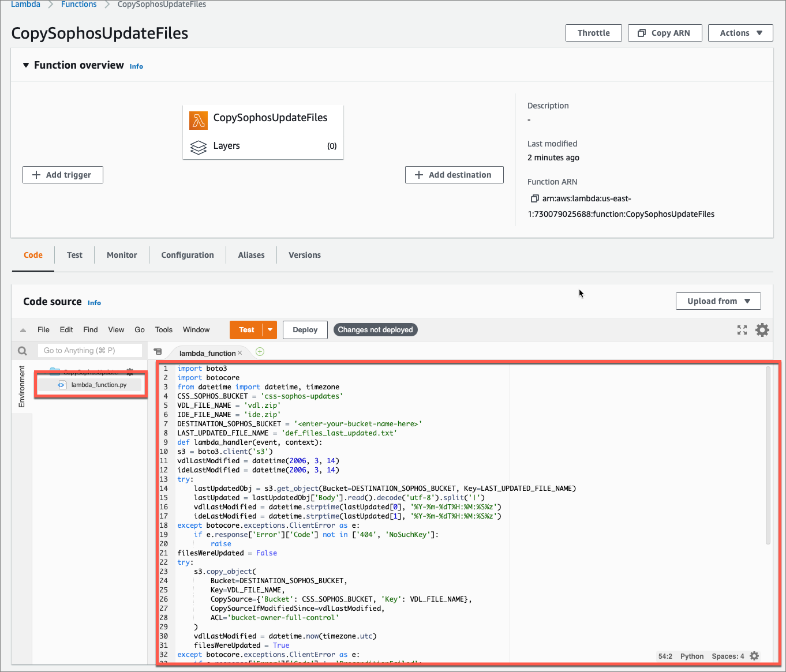Click the collapse arrow left of File menu
The height and width of the screenshot is (672, 786).
tap(23, 331)
